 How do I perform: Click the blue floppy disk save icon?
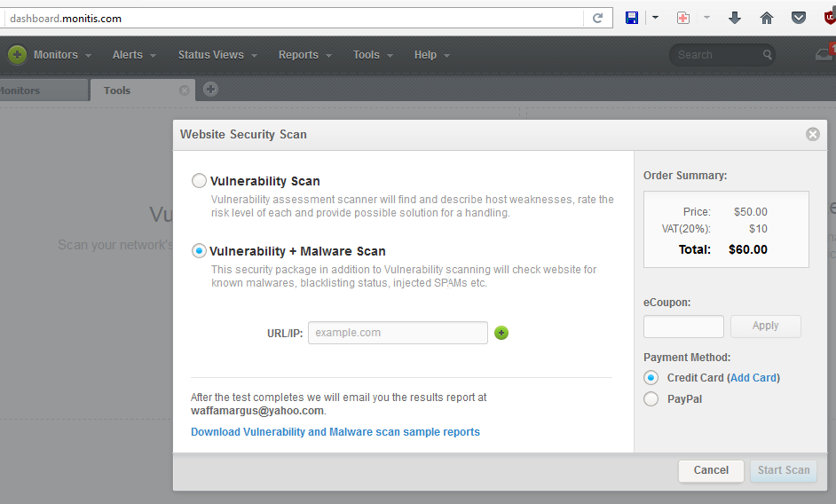pyautogui.click(x=632, y=18)
